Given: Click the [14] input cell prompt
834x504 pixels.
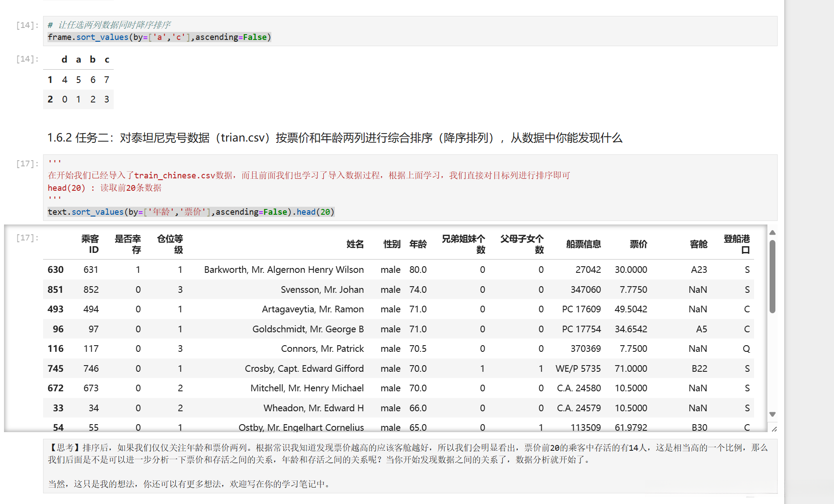Looking at the screenshot, I should [x=27, y=25].
